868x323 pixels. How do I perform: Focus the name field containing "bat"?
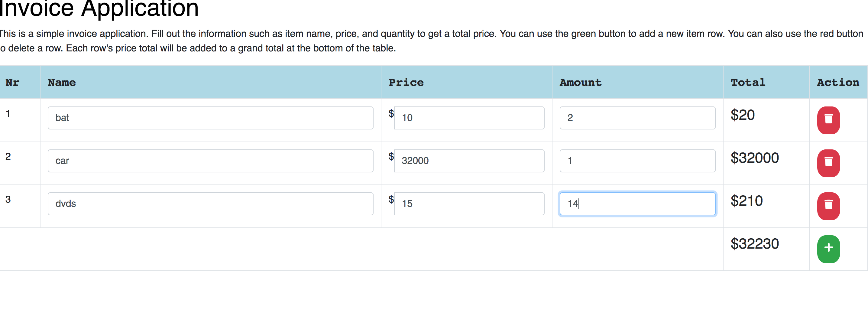click(210, 118)
